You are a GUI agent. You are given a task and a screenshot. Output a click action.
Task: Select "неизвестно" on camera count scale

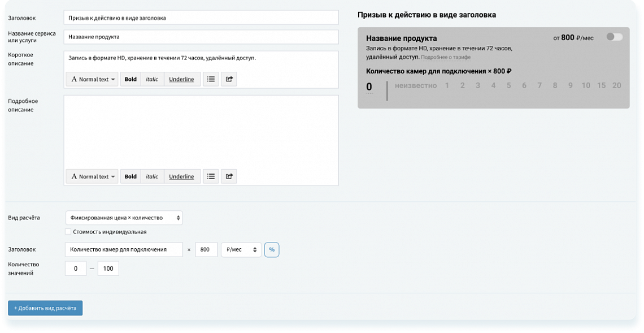416,85
